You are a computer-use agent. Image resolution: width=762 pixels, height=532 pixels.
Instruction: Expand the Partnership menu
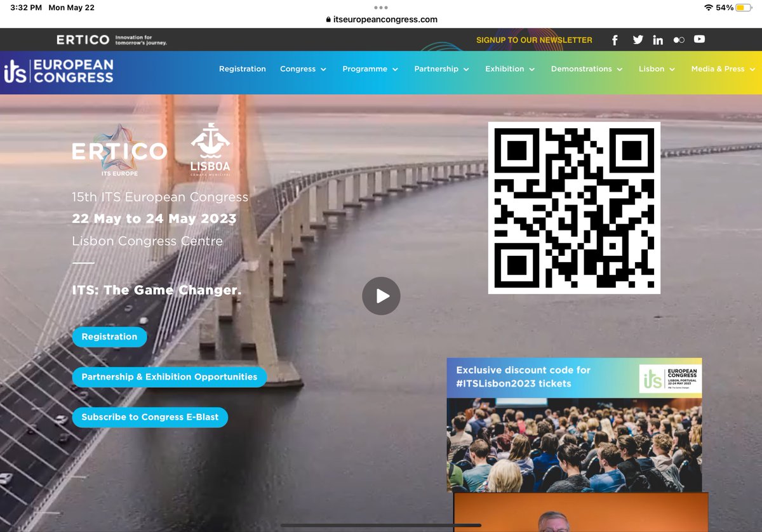pos(441,69)
